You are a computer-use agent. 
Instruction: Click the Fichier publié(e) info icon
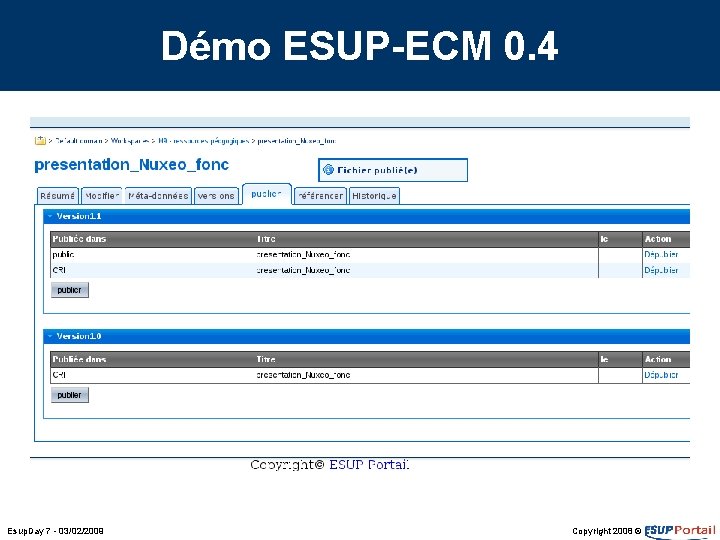(328, 170)
